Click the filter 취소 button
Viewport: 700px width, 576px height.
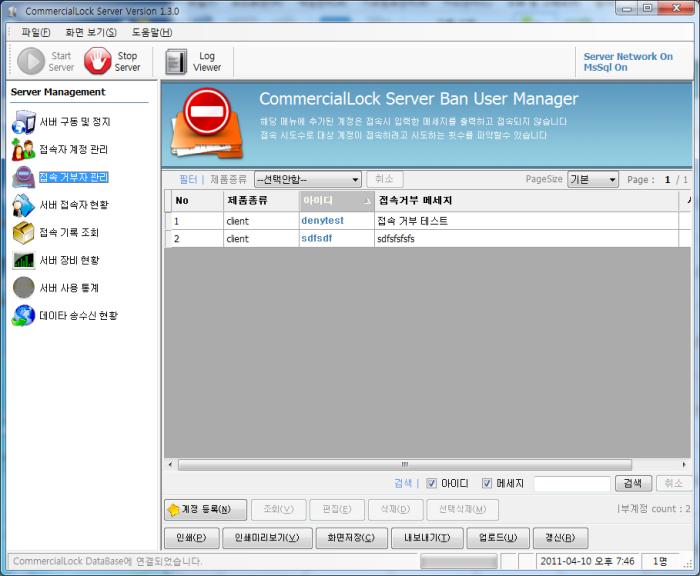coord(384,179)
